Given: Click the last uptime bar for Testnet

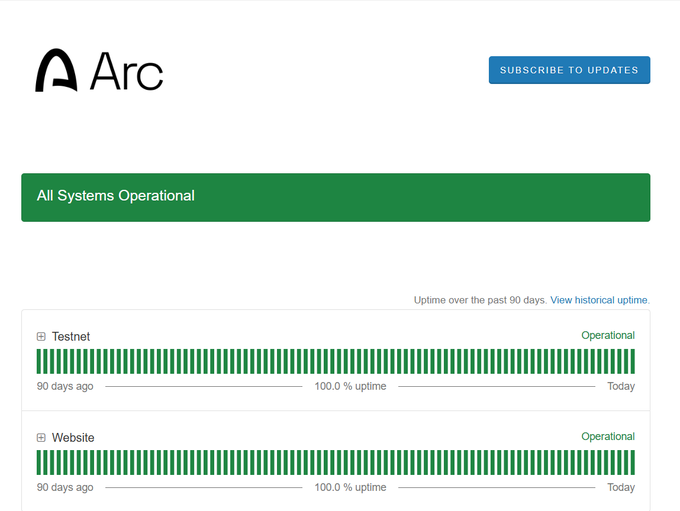Looking at the screenshot, I should click(x=632, y=361).
